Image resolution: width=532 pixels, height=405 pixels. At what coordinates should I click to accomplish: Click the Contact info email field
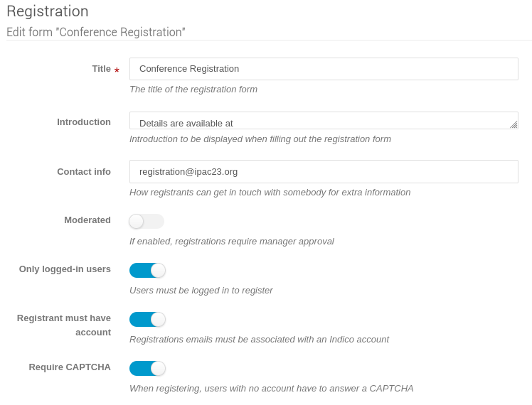(x=324, y=171)
